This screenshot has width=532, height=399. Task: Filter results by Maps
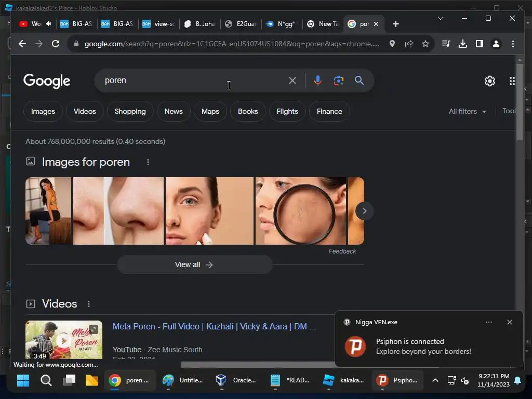tap(210, 111)
